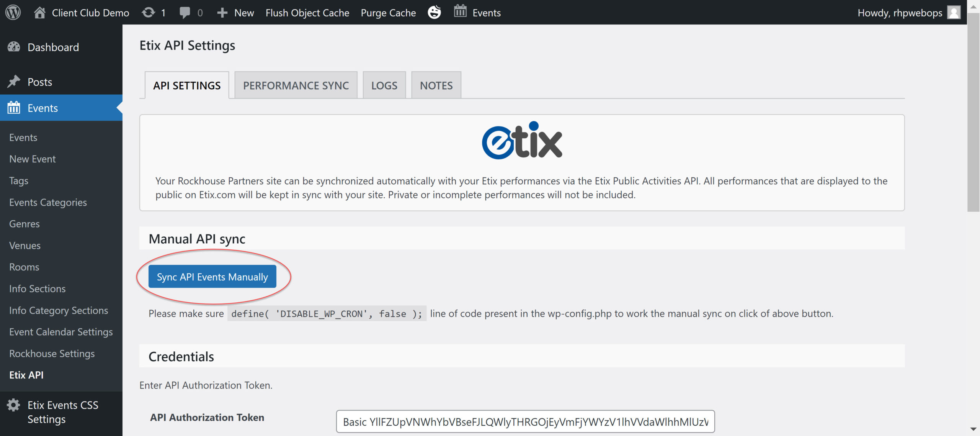Open the updates circular arrows icon
This screenshot has height=436, width=980.
[149, 12]
